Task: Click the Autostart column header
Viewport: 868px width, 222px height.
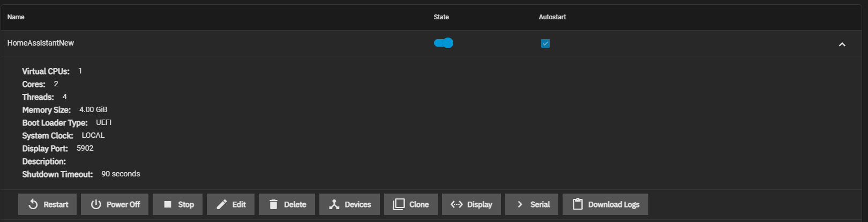Action: [x=552, y=17]
